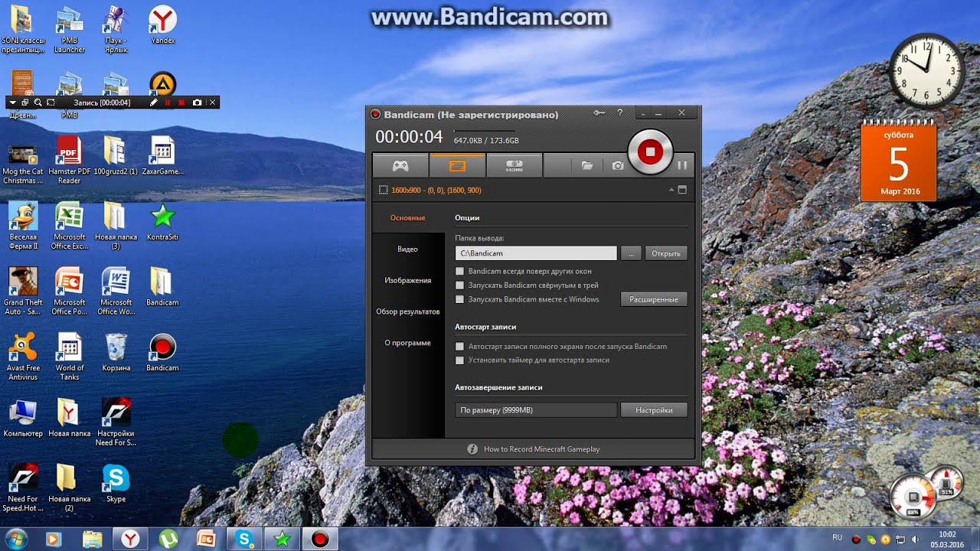Open Bandicam help question mark
980x551 pixels.
click(x=619, y=113)
